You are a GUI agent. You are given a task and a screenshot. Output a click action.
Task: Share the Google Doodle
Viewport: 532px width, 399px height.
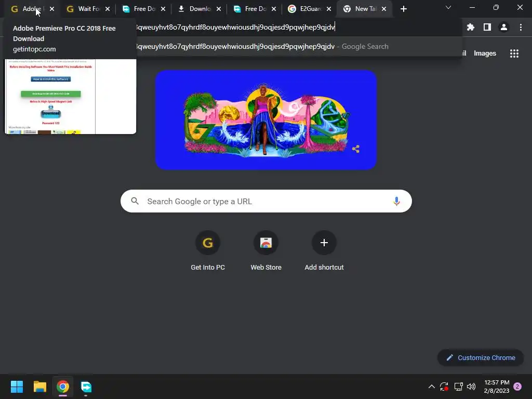[355, 149]
